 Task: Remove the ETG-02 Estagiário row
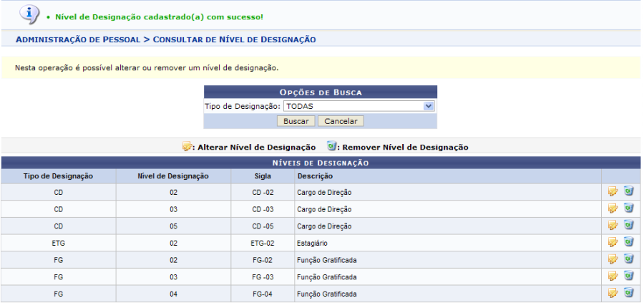point(628,242)
